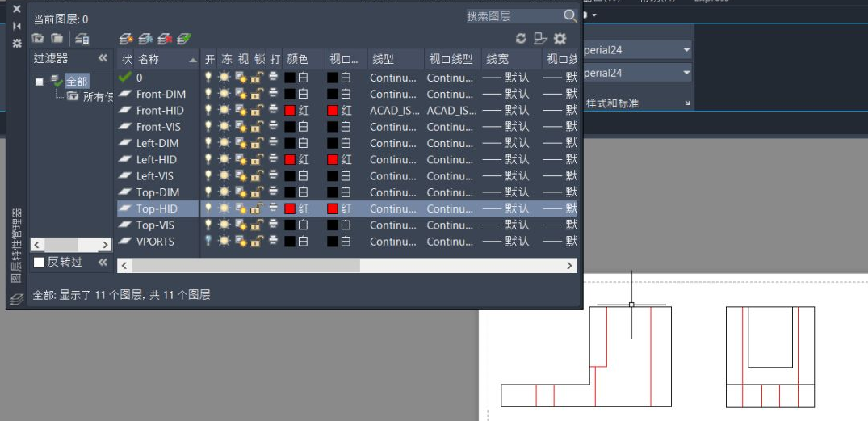Click the green checkmark status of layer 0
Viewport: 868px width, 421px height.
126,77
